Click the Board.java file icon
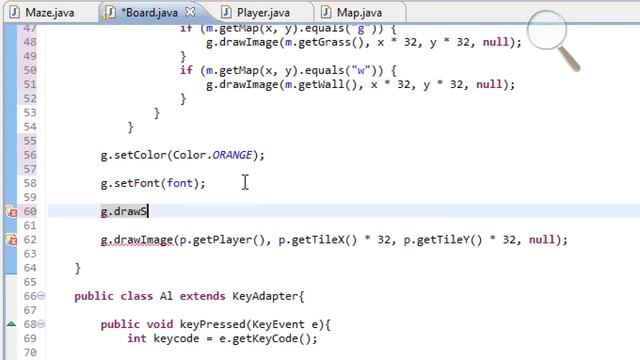 click(x=109, y=12)
